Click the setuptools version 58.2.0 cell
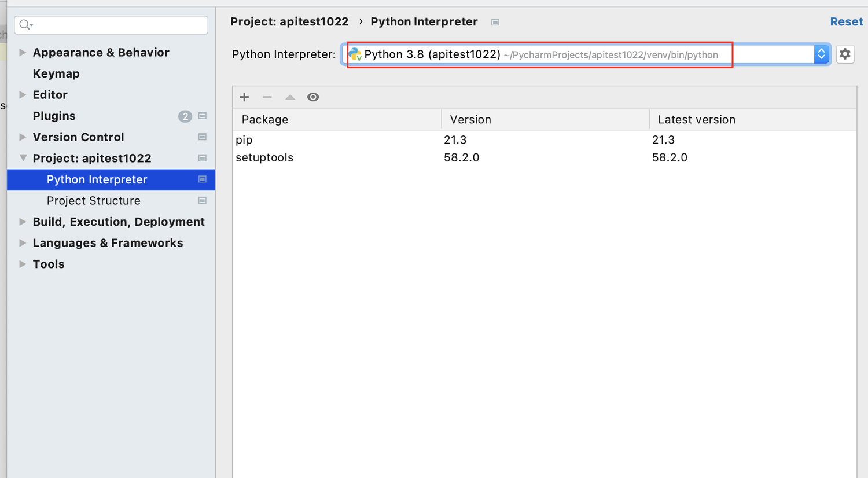The image size is (868, 478). click(x=461, y=157)
